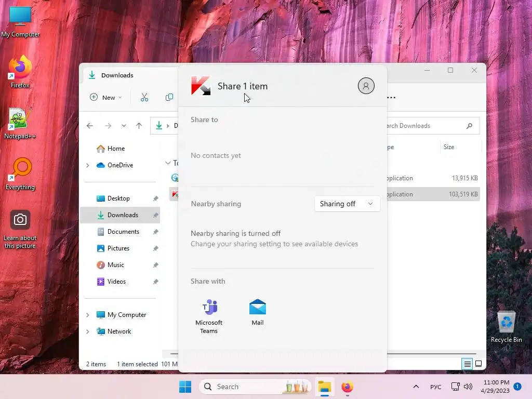Image resolution: width=532 pixels, height=399 pixels.
Task: Share the item via Mail app
Action: [x=258, y=312]
